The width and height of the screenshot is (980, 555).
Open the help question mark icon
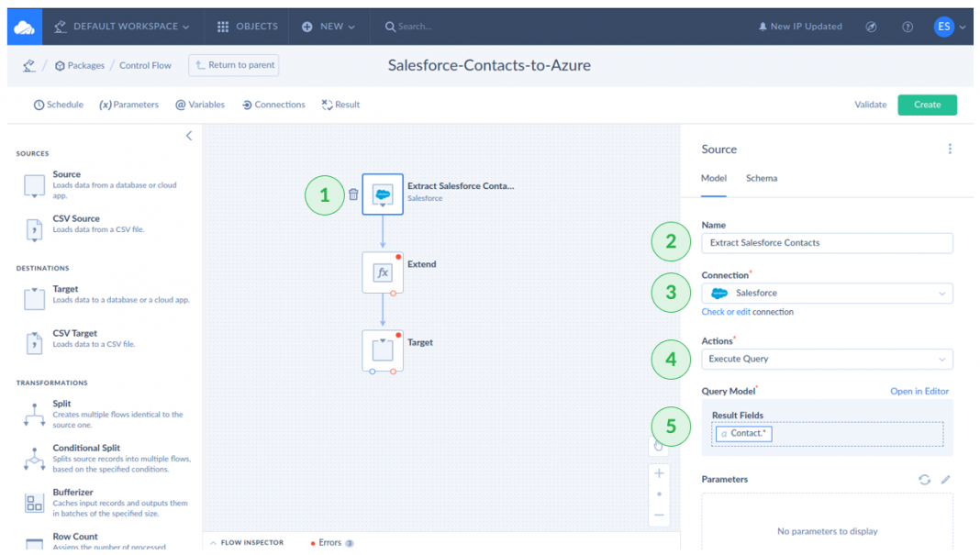(908, 27)
